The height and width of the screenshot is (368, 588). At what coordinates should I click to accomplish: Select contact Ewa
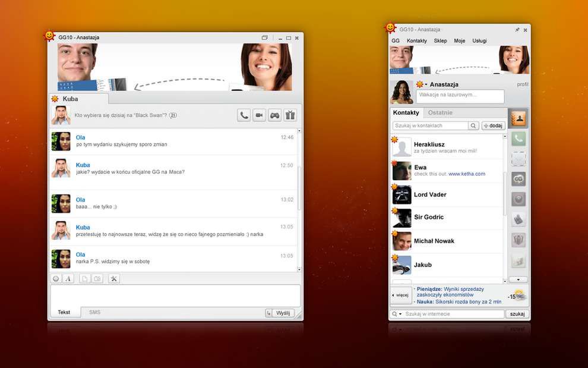(446, 171)
